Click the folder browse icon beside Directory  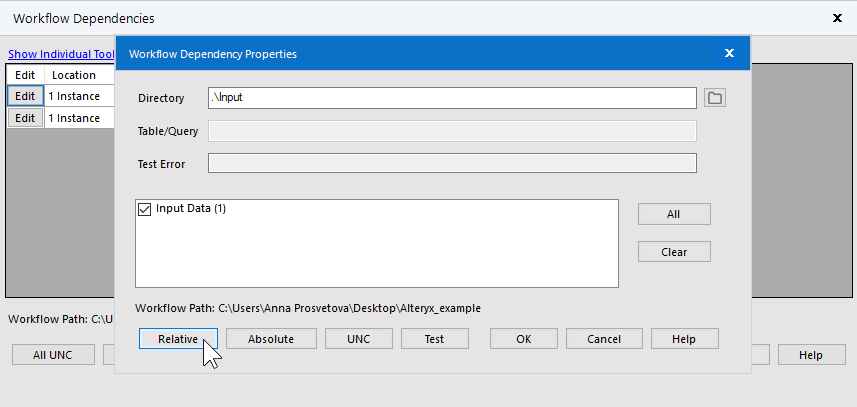(714, 97)
